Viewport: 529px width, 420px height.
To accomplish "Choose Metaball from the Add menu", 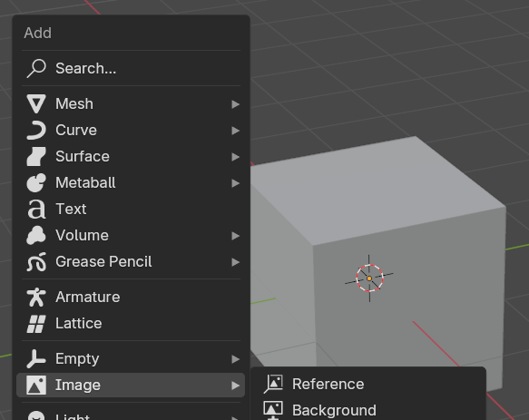I will coord(131,182).
